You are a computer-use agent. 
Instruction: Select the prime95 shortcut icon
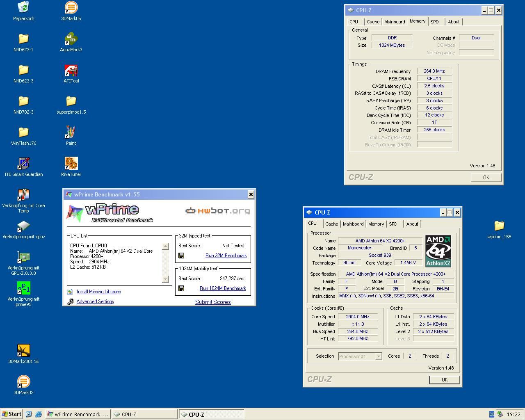23,288
